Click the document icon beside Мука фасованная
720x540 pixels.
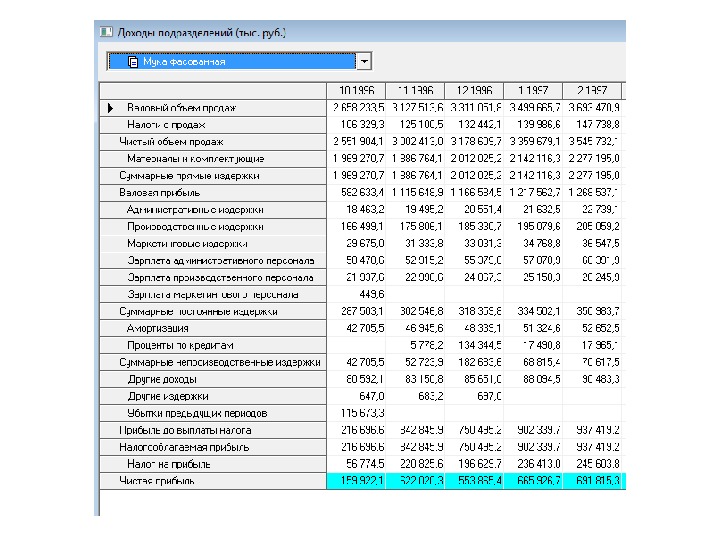[x=133, y=62]
